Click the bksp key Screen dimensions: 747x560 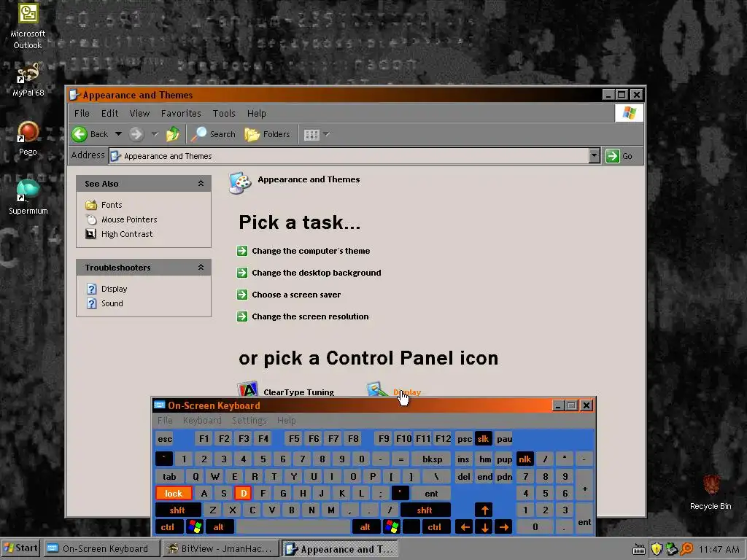click(432, 459)
